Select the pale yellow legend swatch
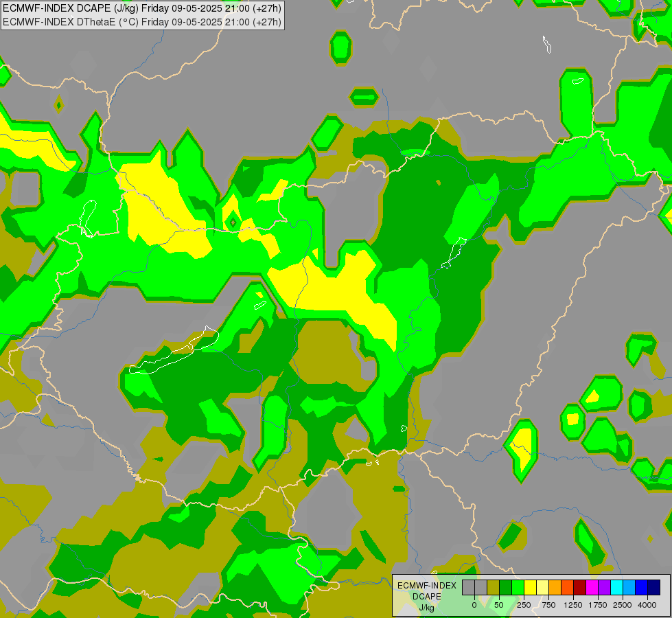The image size is (672, 618). point(542,587)
